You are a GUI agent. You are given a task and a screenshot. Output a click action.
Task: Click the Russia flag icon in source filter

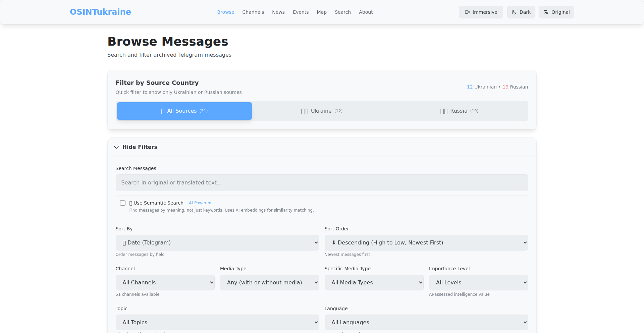[x=444, y=111]
